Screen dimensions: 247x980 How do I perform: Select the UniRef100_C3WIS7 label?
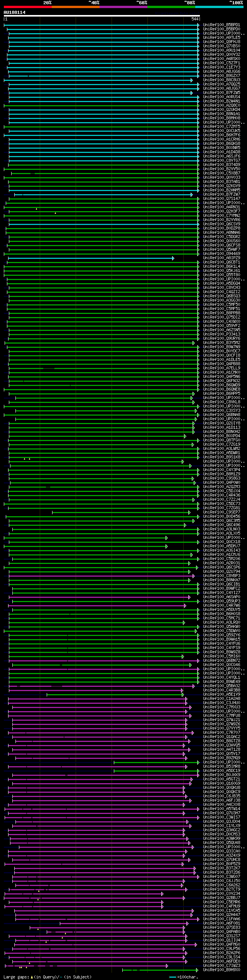point(222,817)
